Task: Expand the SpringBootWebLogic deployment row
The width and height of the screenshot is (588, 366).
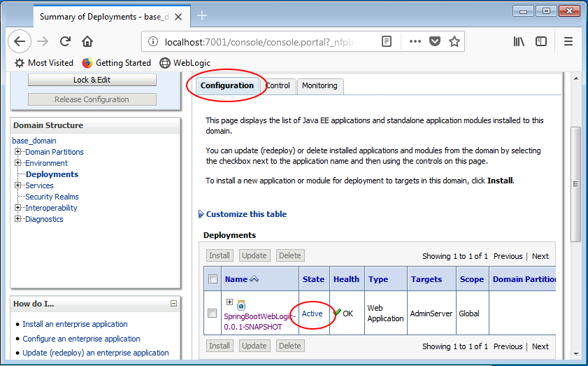Action: [x=229, y=302]
